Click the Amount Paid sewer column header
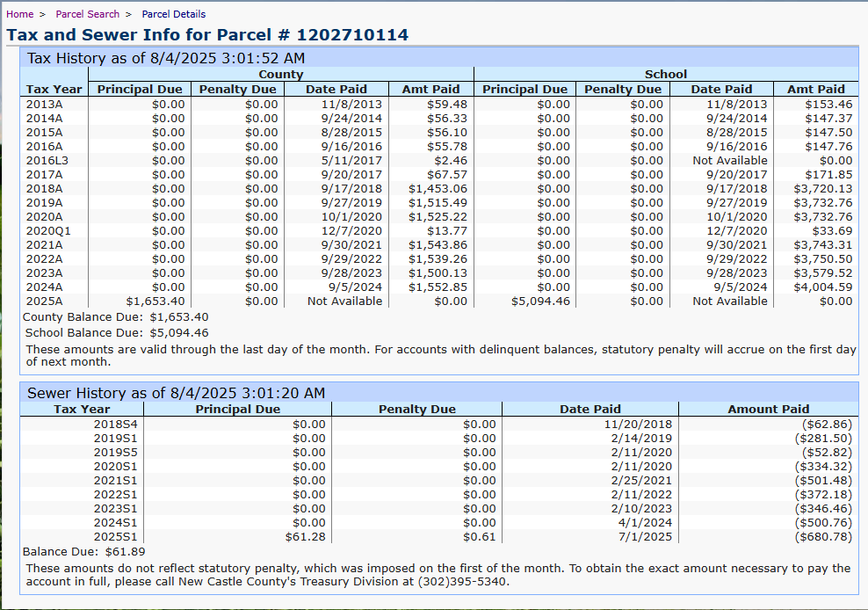868x610 pixels. coord(768,409)
